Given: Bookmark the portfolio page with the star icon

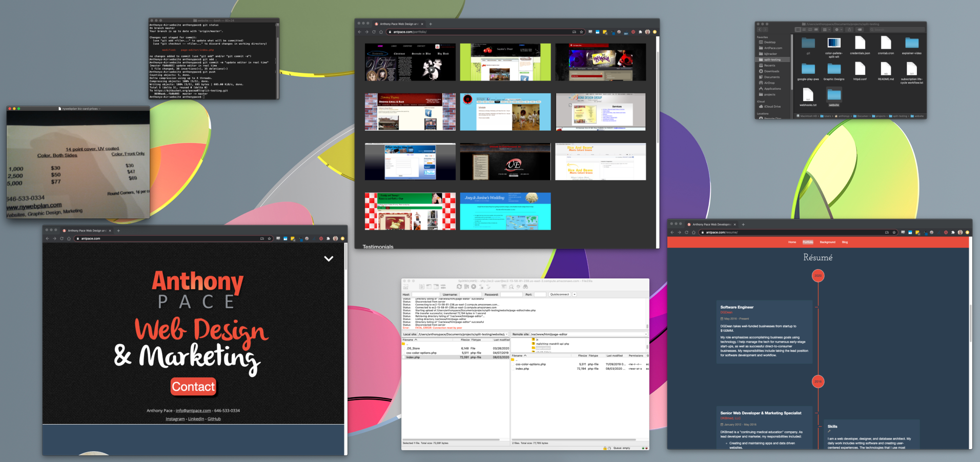Looking at the screenshot, I should click(x=581, y=32).
